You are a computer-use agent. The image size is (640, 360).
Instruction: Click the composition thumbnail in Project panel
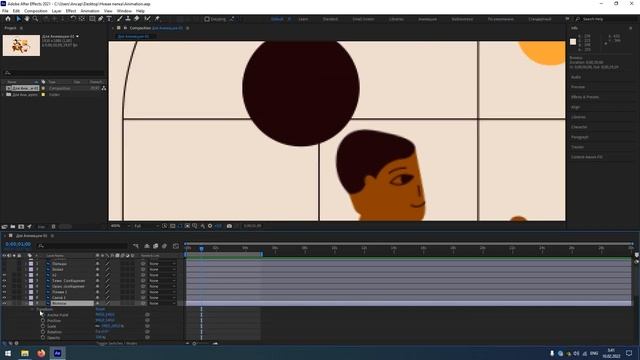(21, 45)
